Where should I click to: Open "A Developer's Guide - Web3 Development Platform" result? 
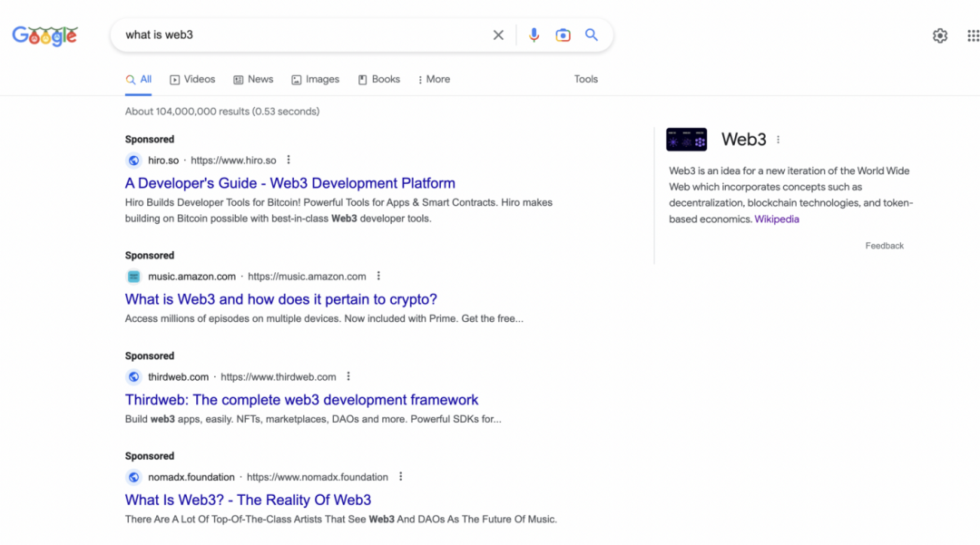[289, 183]
